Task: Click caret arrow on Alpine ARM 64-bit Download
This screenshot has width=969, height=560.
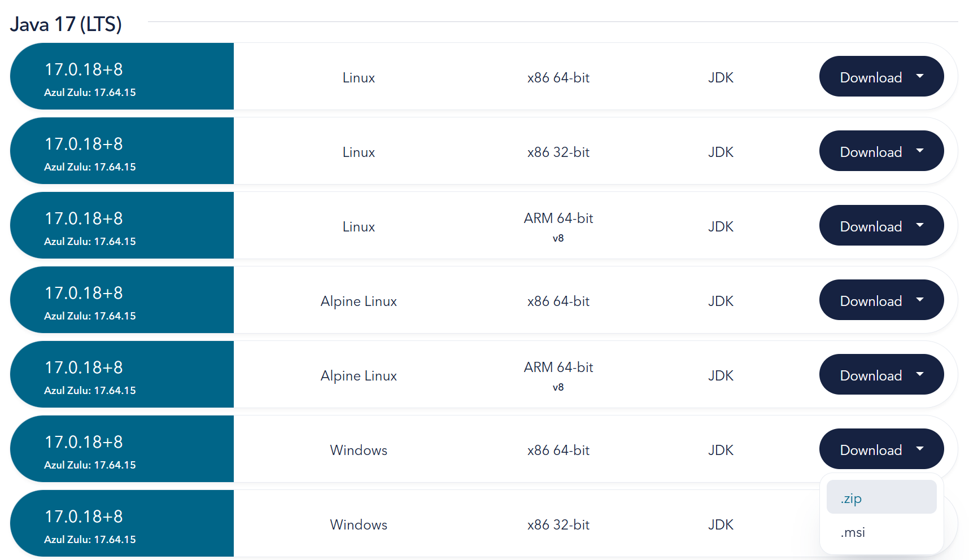Action: click(920, 374)
